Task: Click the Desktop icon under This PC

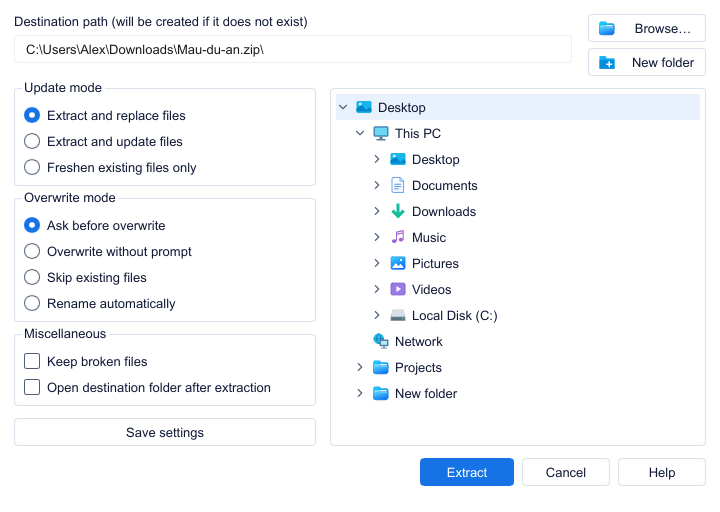Action: pyautogui.click(x=398, y=159)
